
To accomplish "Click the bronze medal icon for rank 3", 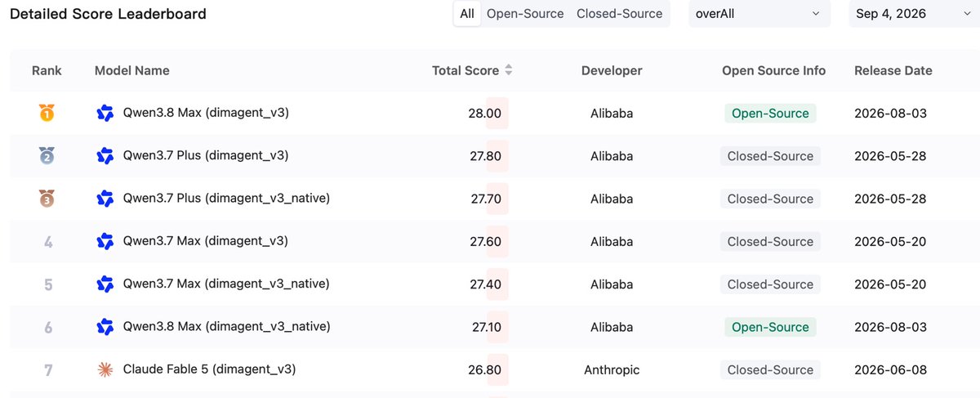I will [47, 199].
